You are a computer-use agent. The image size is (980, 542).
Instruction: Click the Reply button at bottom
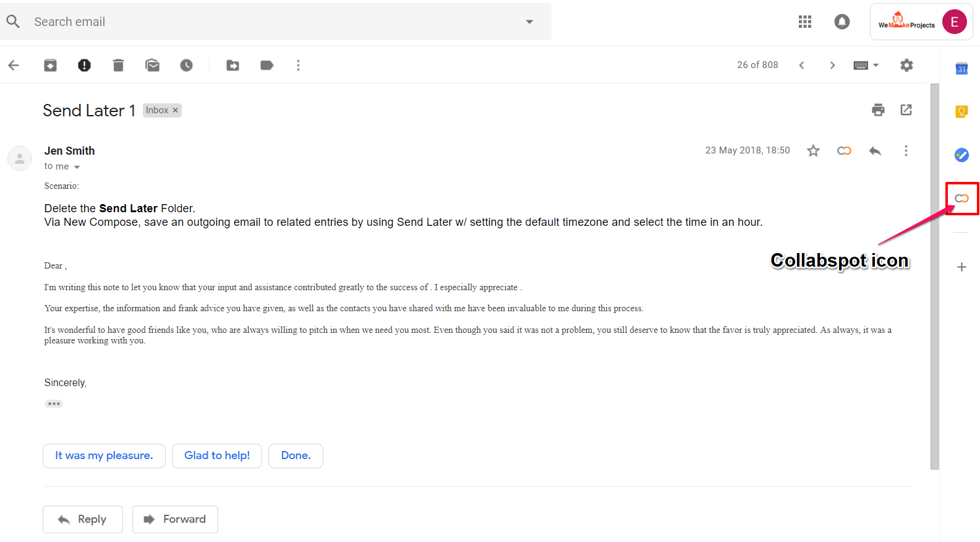(x=83, y=519)
